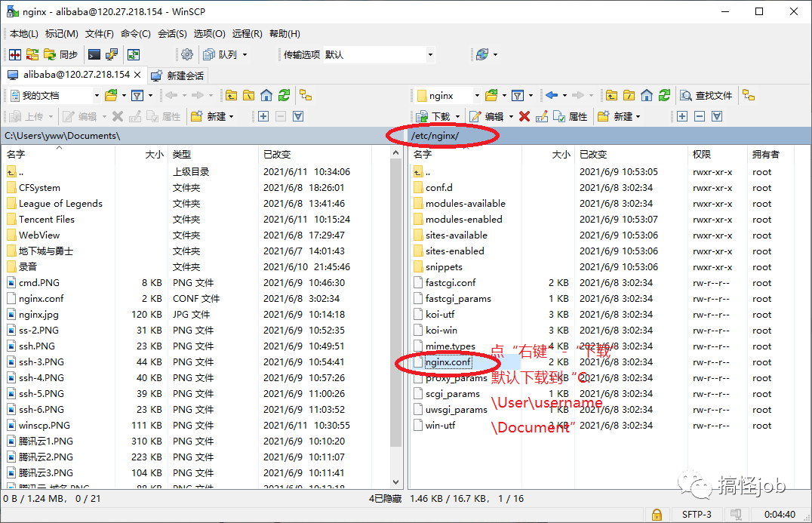Select local file winscp.PNG

point(44,425)
